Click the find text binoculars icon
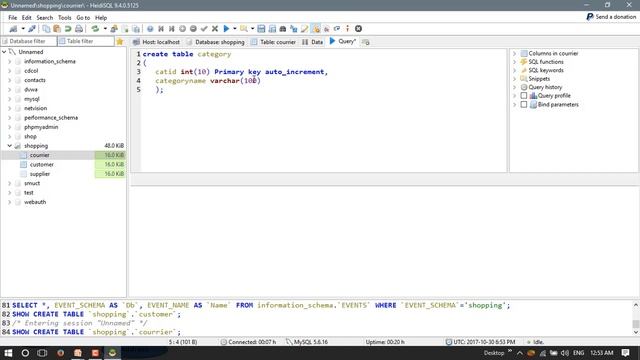This screenshot has width=640, height=360. click(x=282, y=29)
